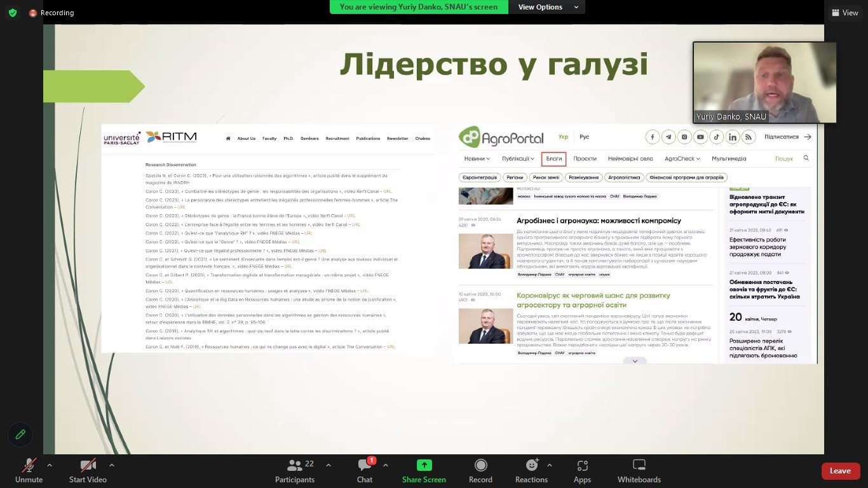Unmute the microphone
The height and width of the screenshot is (488, 868).
pos(29,471)
